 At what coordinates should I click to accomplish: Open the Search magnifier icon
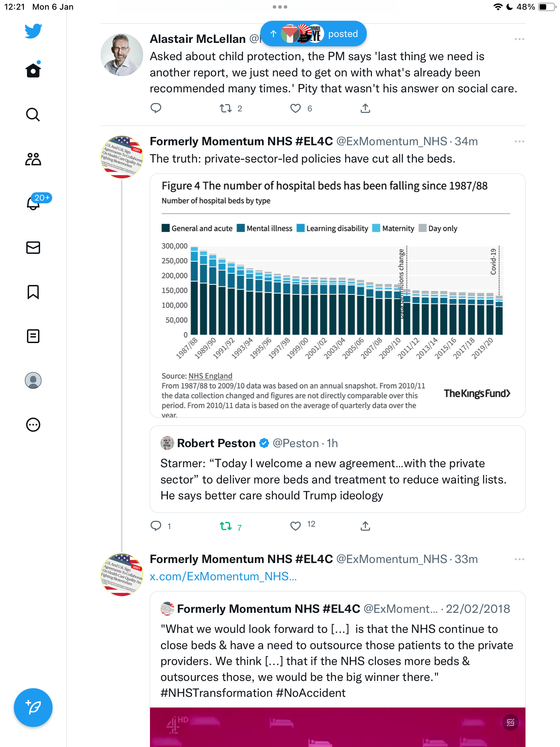[33, 114]
